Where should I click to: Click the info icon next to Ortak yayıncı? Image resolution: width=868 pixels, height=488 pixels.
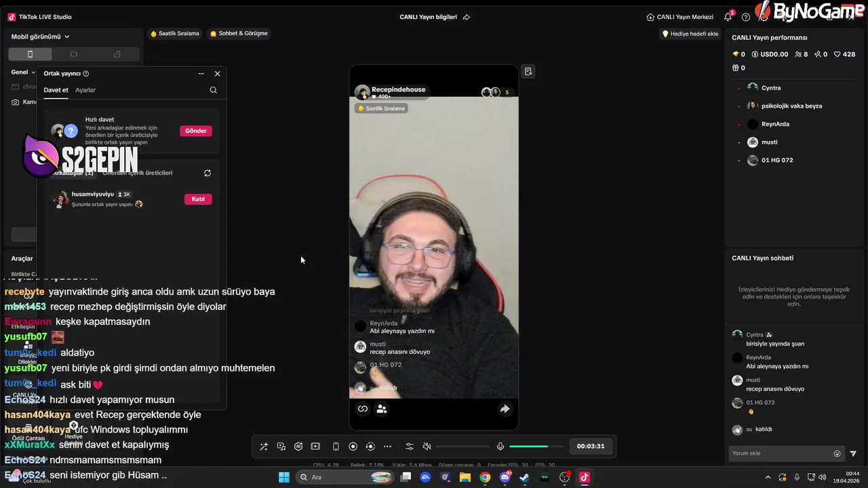[85, 73]
